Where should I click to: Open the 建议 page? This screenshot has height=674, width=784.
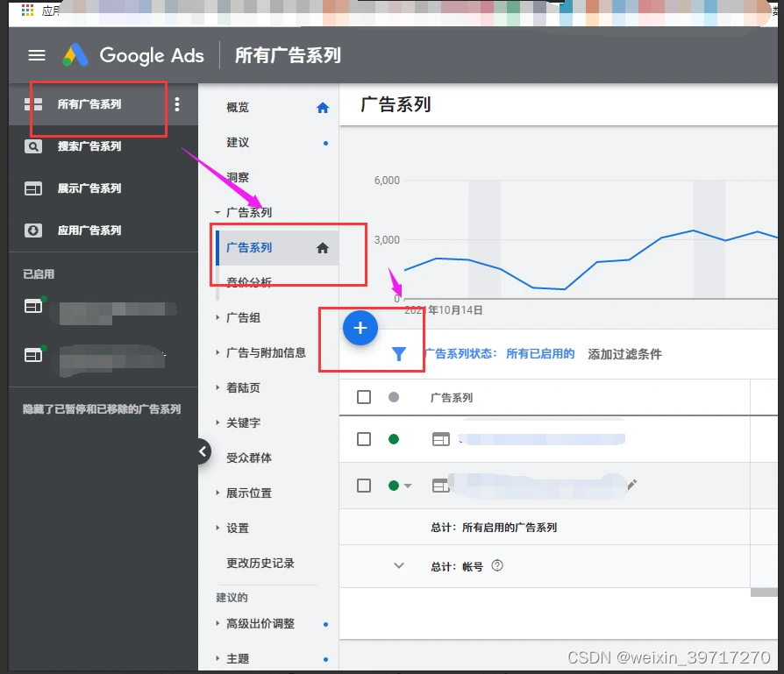238,142
